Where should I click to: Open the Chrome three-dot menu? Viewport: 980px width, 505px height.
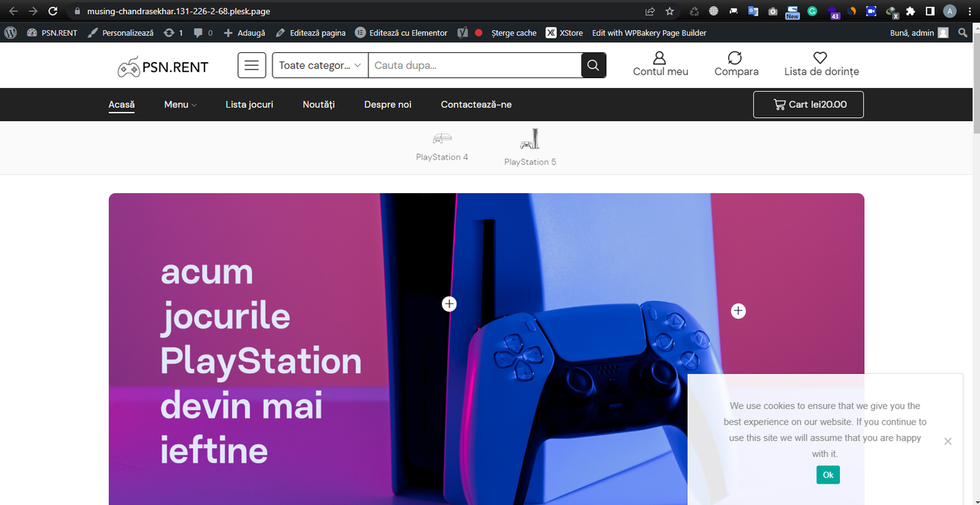[x=969, y=11]
